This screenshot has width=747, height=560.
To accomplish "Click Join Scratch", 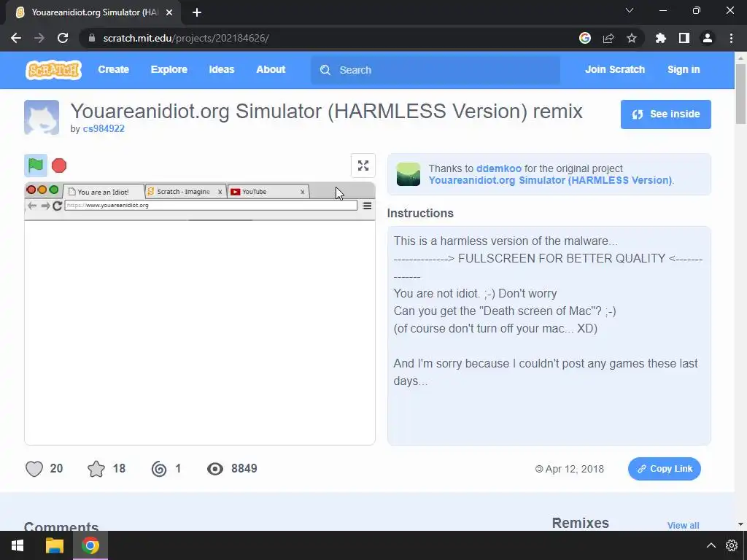I will click(614, 69).
